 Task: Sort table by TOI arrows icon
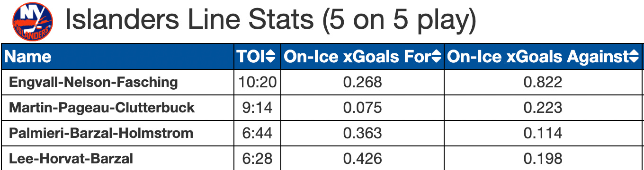[x=270, y=57]
